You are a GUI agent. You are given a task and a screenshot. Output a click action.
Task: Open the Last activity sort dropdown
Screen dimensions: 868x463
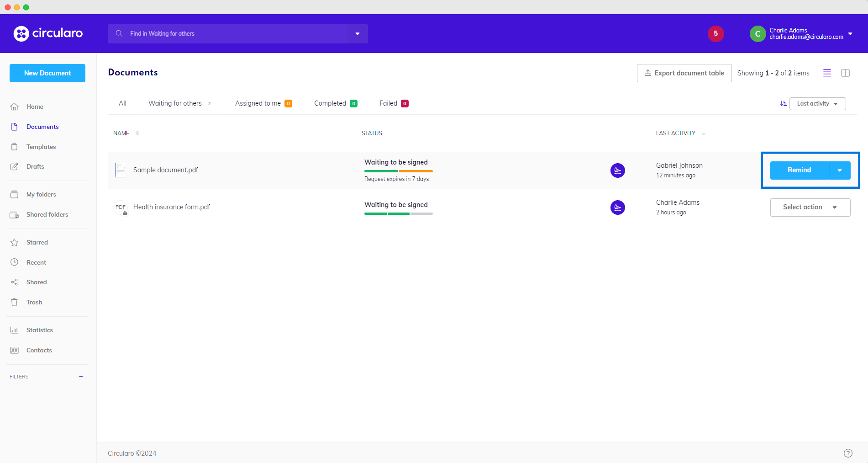click(x=817, y=104)
